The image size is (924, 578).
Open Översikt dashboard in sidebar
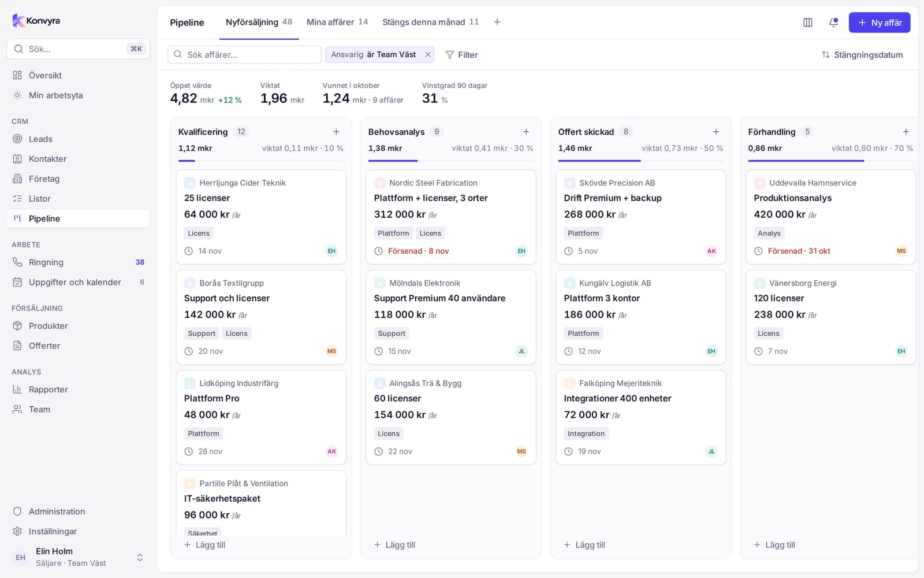point(78,75)
